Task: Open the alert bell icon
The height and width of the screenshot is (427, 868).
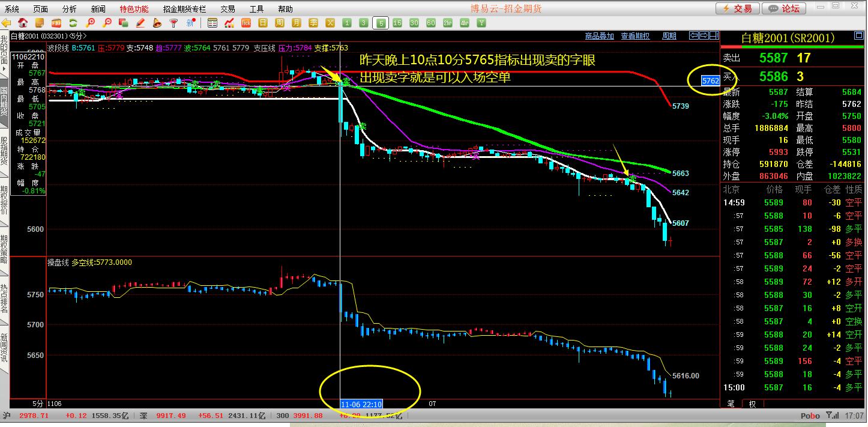Action: pos(157,23)
